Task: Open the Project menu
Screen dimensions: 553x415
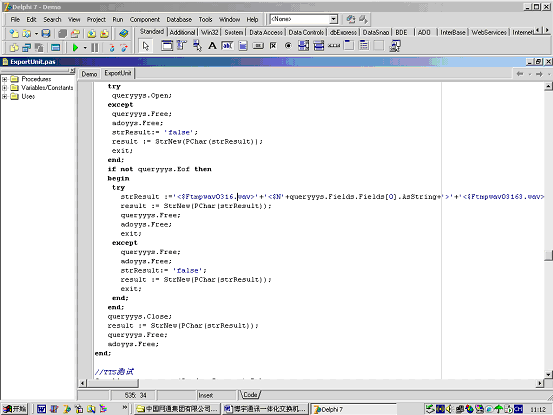Action: [x=96, y=19]
